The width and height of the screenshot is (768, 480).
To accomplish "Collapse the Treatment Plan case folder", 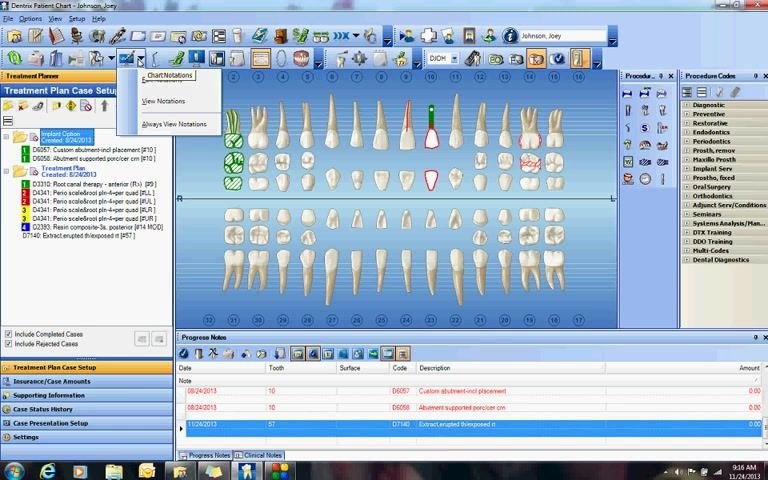I will pyautogui.click(x=6, y=171).
